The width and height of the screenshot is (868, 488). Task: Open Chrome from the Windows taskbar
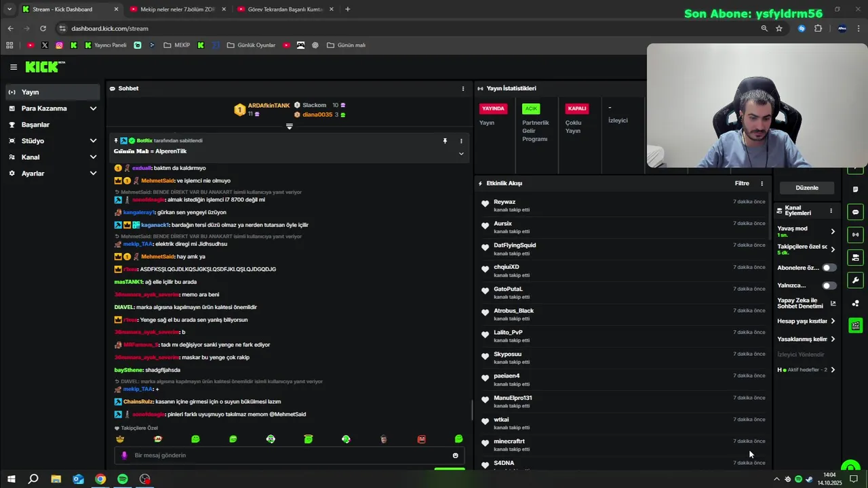pos(100,479)
